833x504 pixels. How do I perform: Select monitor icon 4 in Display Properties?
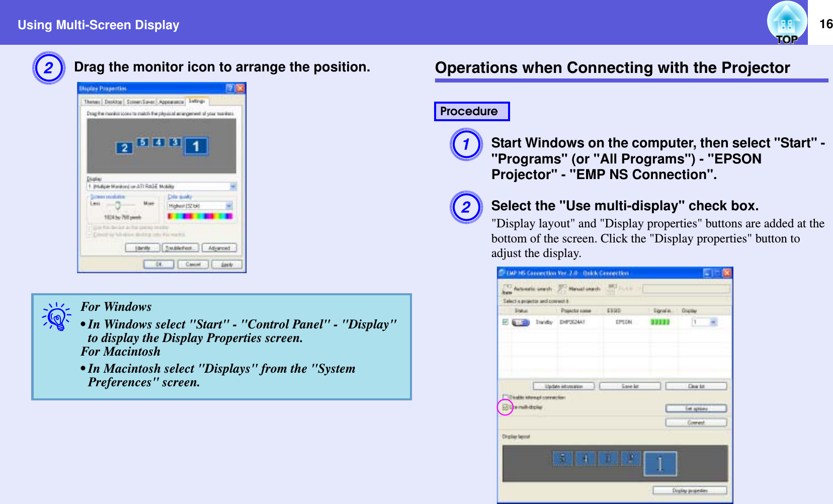[x=158, y=142]
